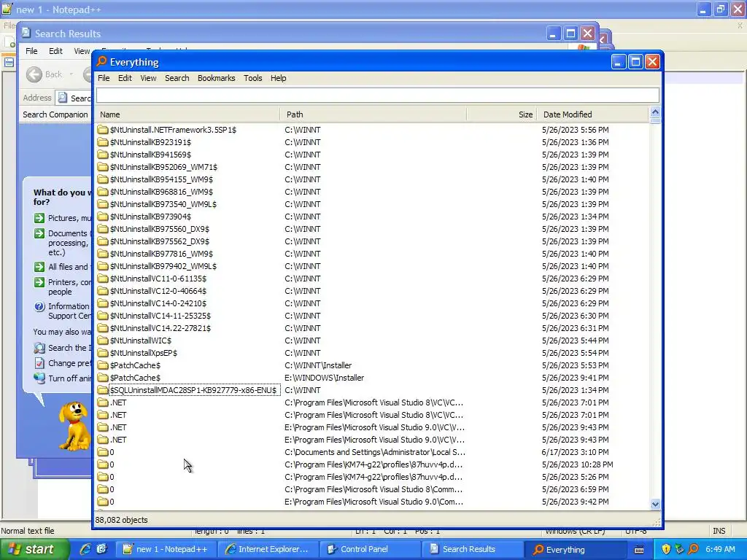The height and width of the screenshot is (560, 747).
Task: Select folder icon of $NtUninstallKB952069_WM71$
Action: click(x=102, y=167)
